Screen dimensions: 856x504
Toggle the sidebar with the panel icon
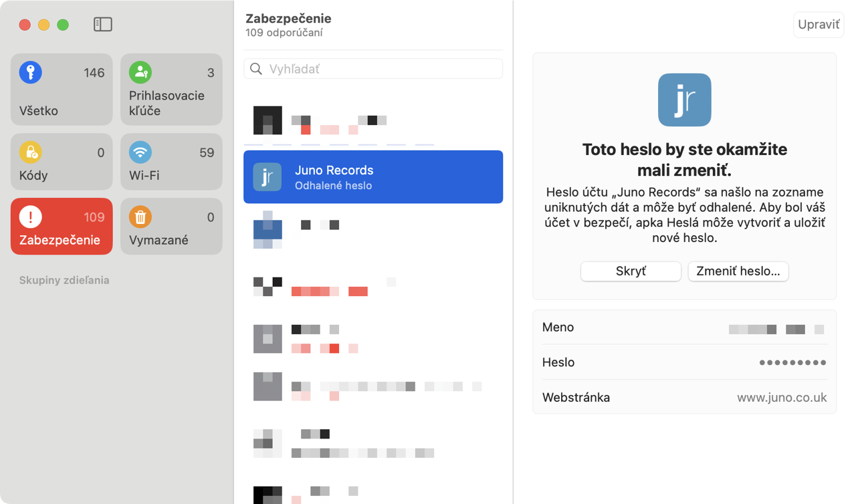click(x=102, y=25)
